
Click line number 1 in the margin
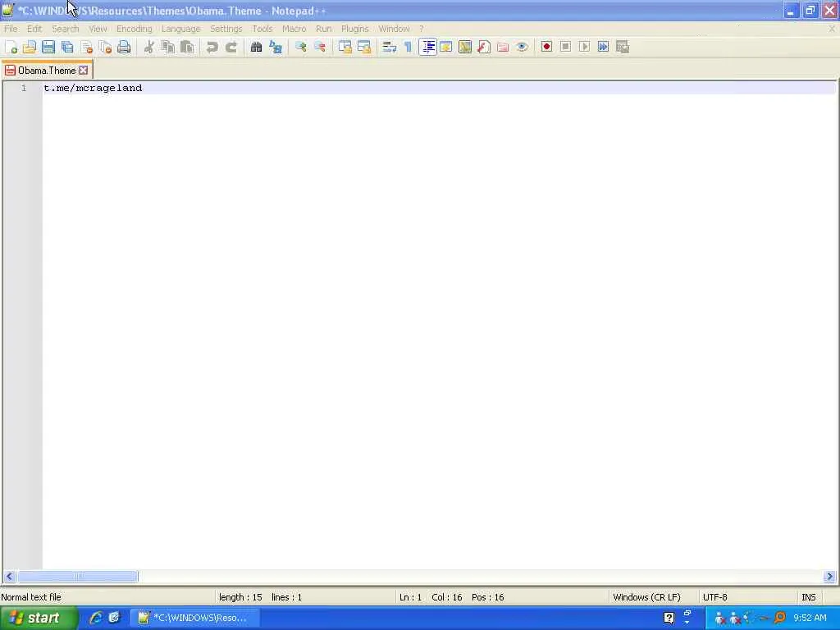(x=24, y=88)
